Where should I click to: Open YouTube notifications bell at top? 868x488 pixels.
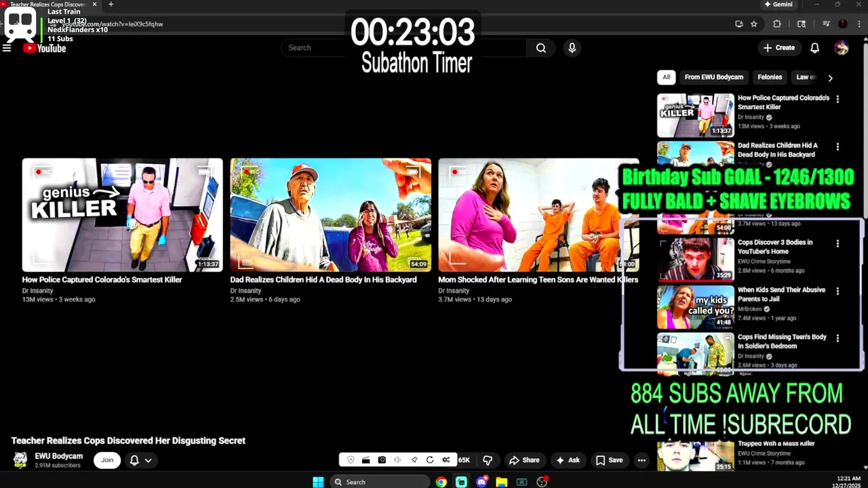click(x=814, y=48)
